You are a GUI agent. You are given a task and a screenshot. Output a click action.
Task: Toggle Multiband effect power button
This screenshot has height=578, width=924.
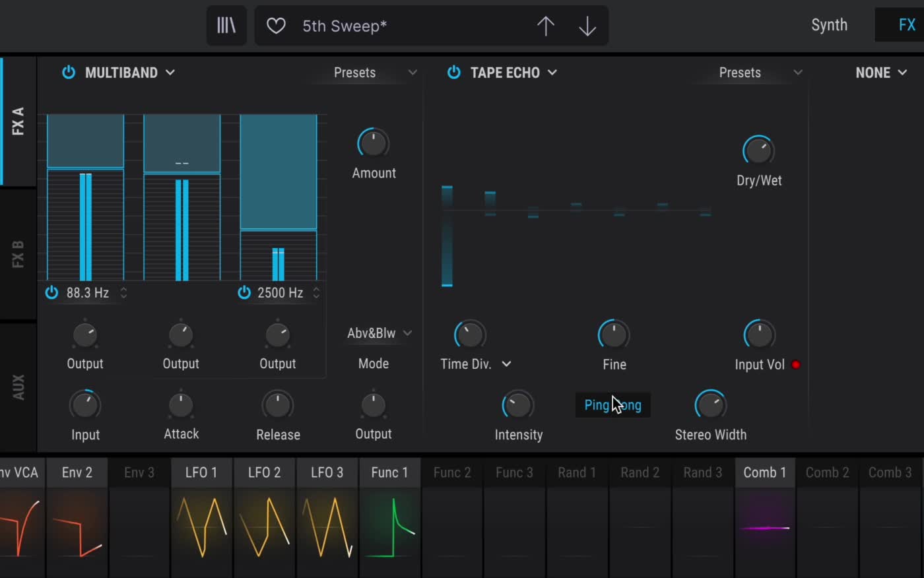coord(69,72)
